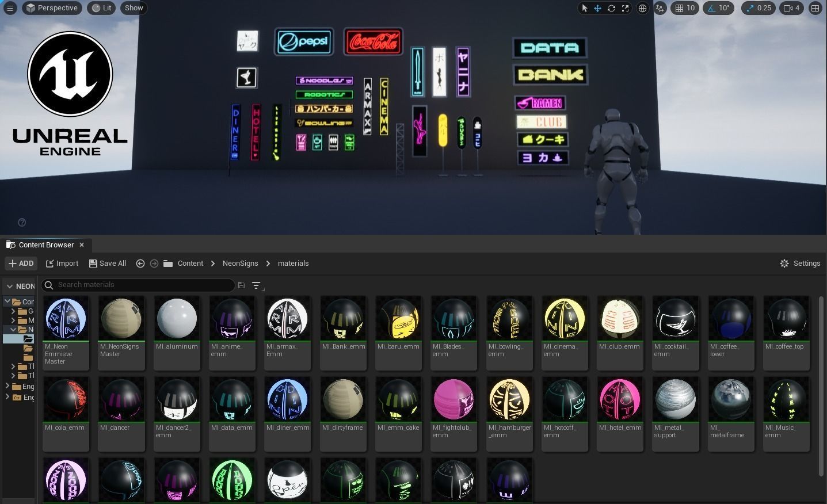This screenshot has height=504, width=827.
Task: Select MI_coffee_top material instance
Action: point(787,333)
